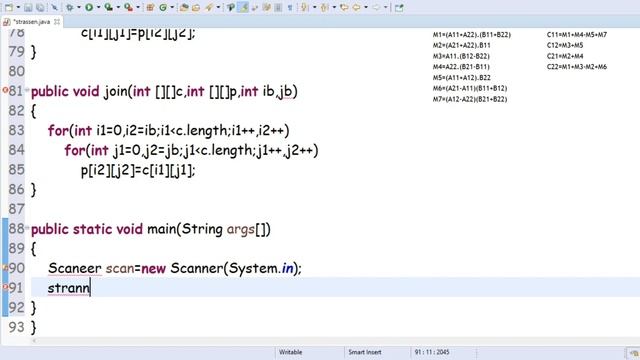Collapse the main method fold marker at line 88
Screen dimensions: 640x360
[27, 227]
